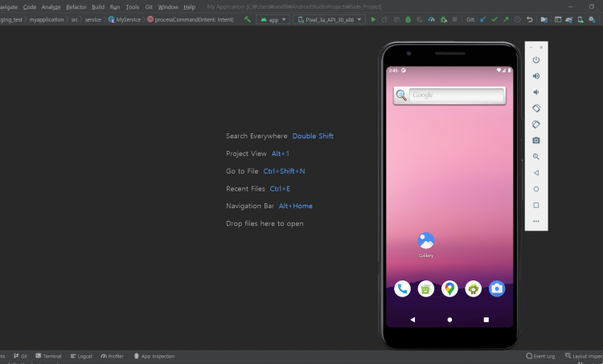Expand the app run configuration dropdown
603x364 pixels.
pyautogui.click(x=273, y=18)
